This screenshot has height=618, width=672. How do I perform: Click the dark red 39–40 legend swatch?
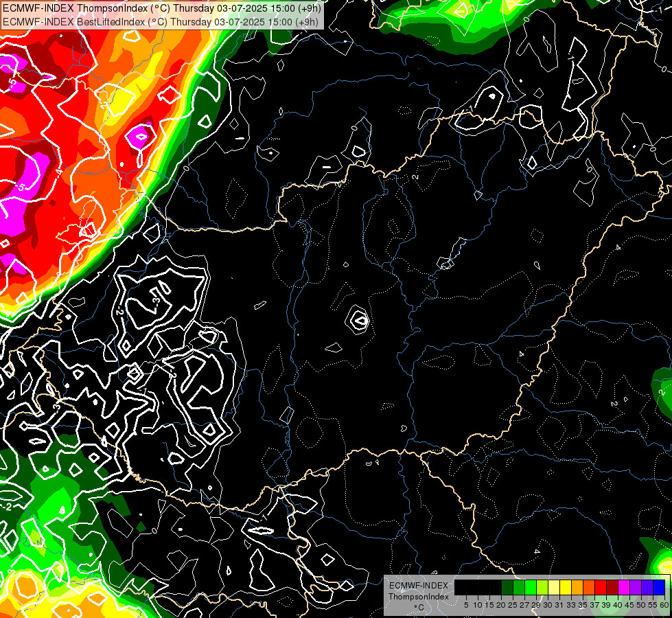[612, 587]
